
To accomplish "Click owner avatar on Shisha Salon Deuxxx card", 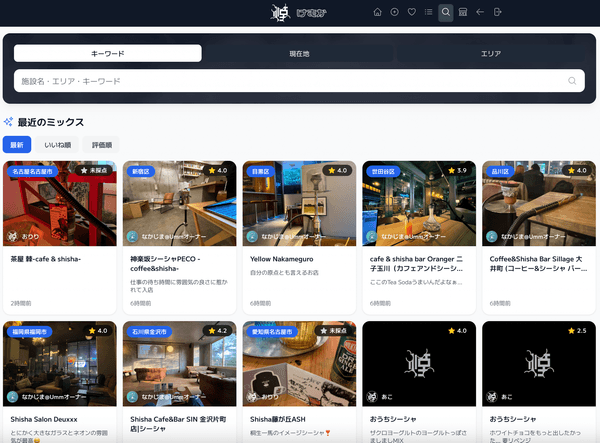I will click(13, 397).
